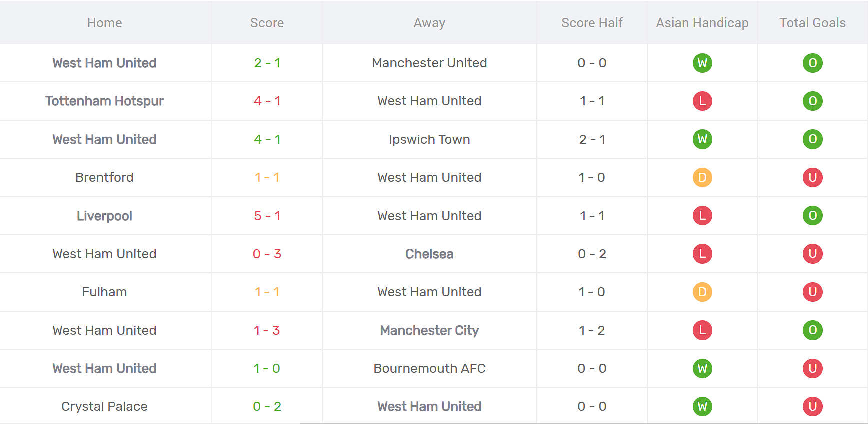Click the 5 - 1 score for Liverpool match
This screenshot has height=424, width=868.
(267, 216)
